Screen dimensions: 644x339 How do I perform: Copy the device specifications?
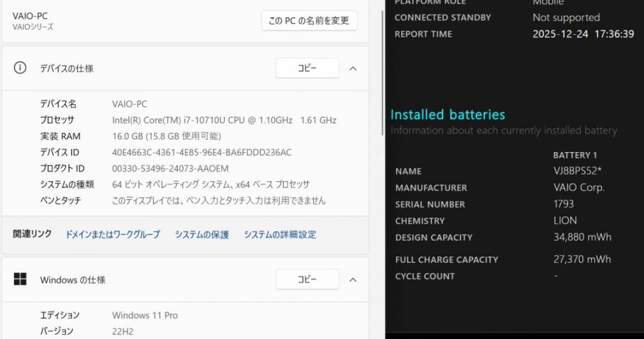(x=307, y=68)
